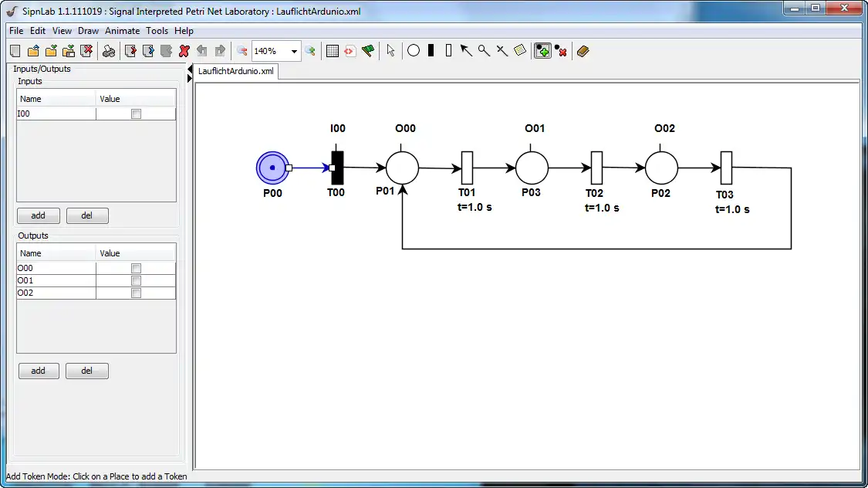Click the O01 label above place P03

coord(535,128)
